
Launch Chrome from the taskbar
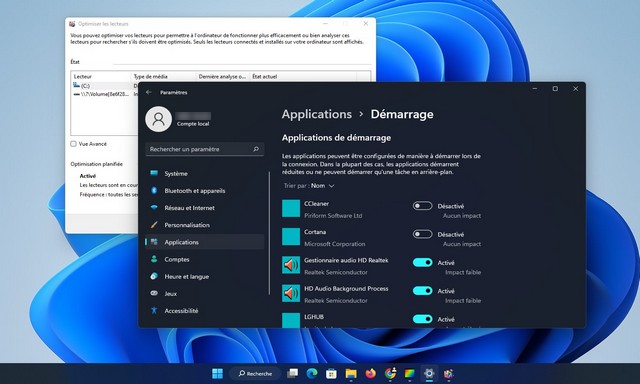point(390,373)
